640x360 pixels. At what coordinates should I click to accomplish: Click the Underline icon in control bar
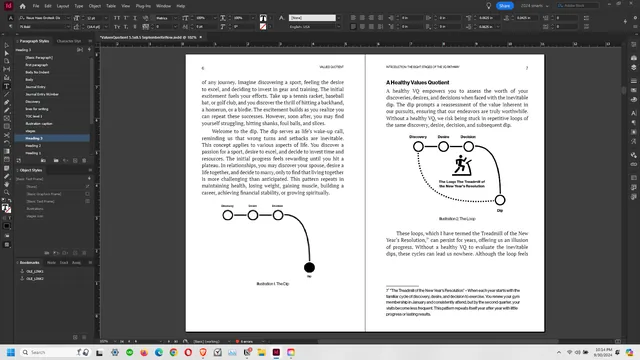click(x=135, y=18)
